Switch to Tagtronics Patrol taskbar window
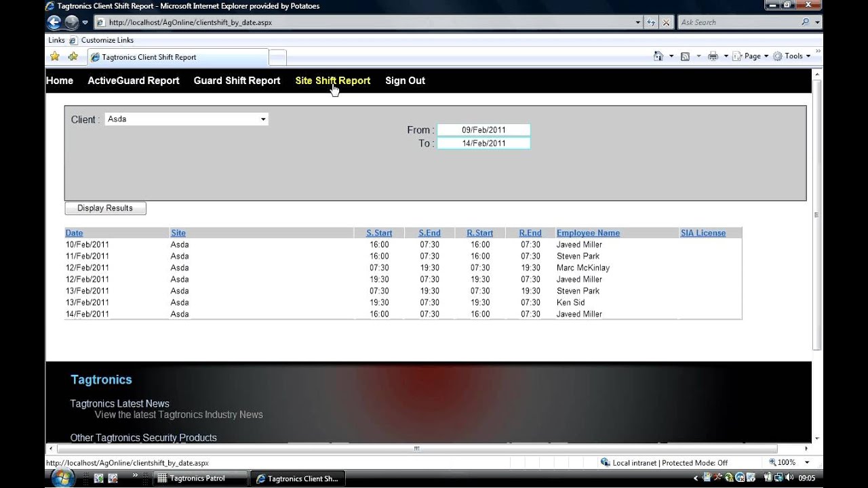 [201, 479]
